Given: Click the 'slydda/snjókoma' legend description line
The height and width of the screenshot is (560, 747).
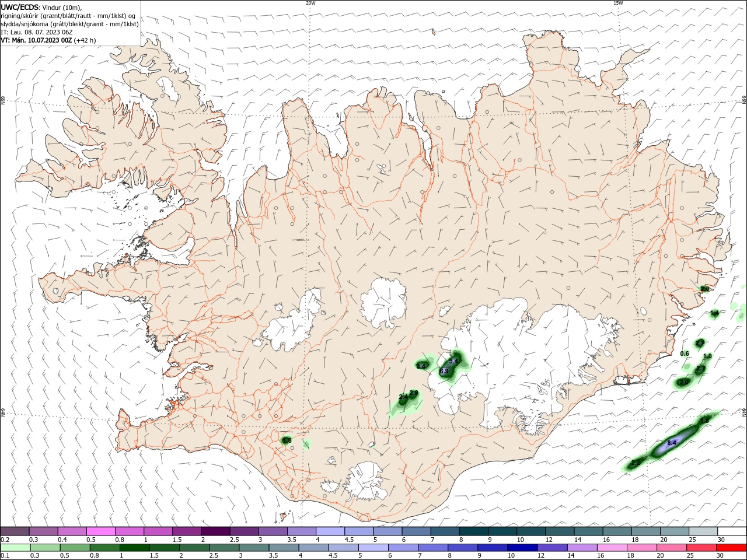Looking at the screenshot, I should click(x=70, y=24).
